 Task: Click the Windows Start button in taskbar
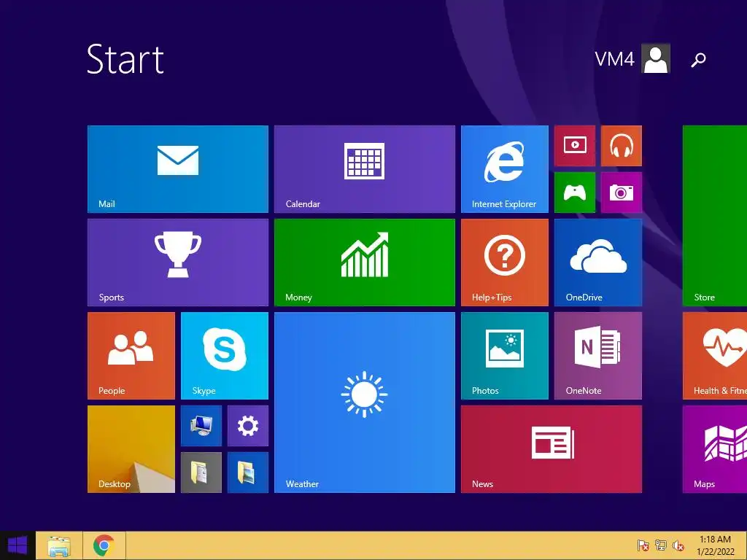pos(18,545)
